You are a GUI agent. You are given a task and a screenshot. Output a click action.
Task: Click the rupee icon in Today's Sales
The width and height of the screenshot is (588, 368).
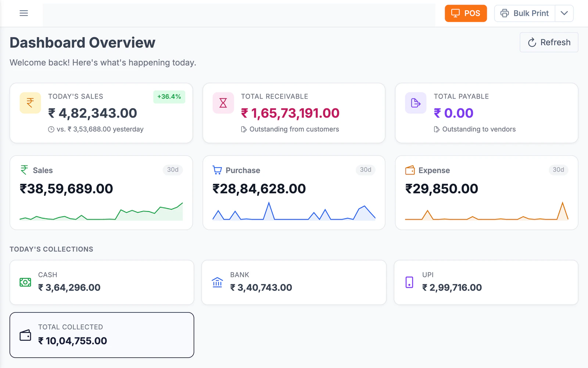30,103
